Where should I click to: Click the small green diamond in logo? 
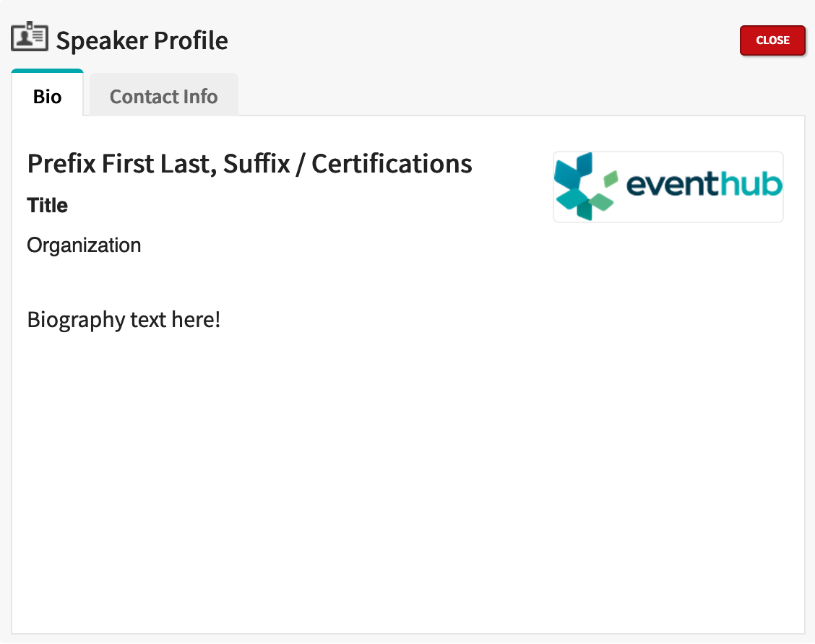point(611,179)
